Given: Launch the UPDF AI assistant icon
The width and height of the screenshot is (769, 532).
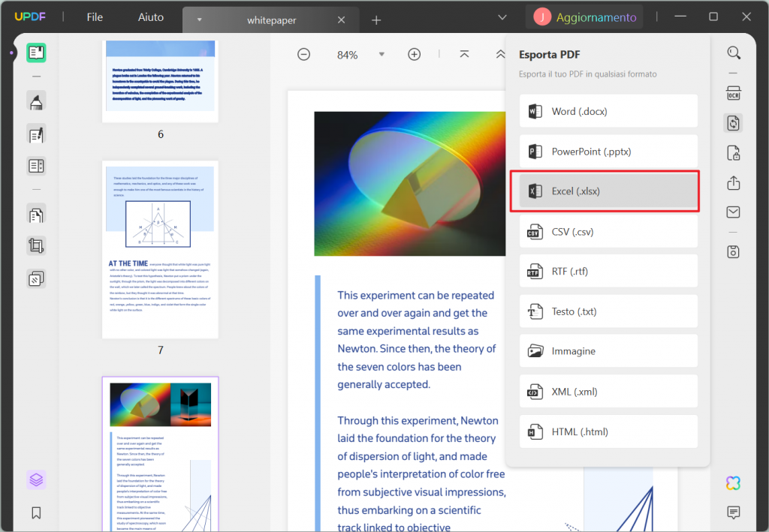Looking at the screenshot, I should pyautogui.click(x=732, y=482).
